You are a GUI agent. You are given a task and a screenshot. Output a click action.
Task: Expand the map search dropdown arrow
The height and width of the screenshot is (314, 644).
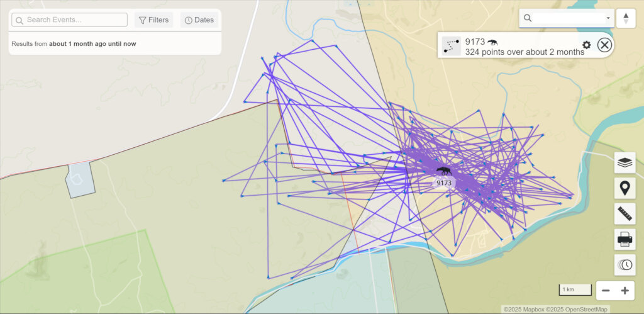[x=608, y=18]
